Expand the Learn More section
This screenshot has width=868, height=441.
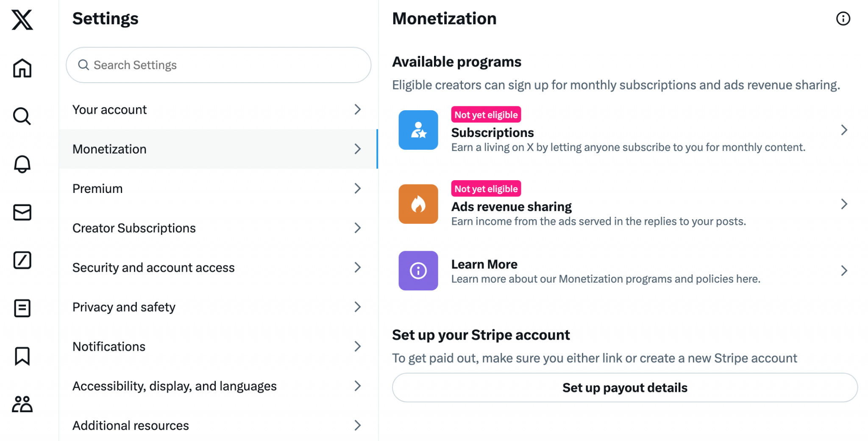point(844,271)
